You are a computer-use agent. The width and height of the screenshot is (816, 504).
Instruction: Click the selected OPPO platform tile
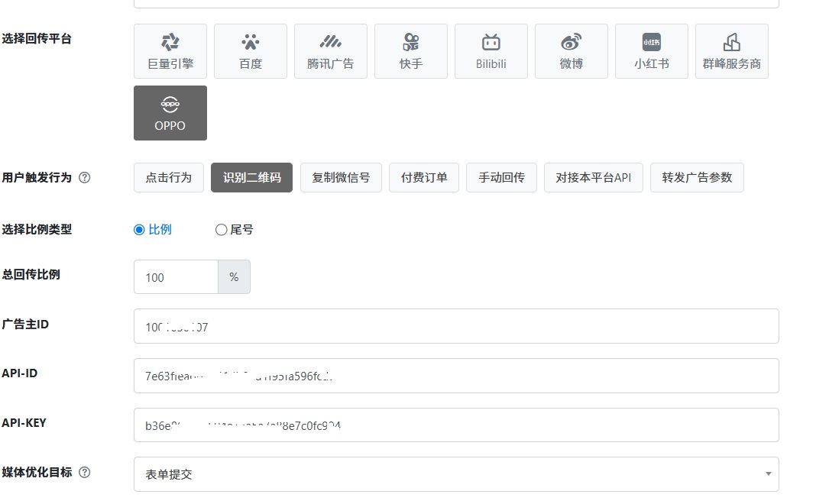[170, 113]
